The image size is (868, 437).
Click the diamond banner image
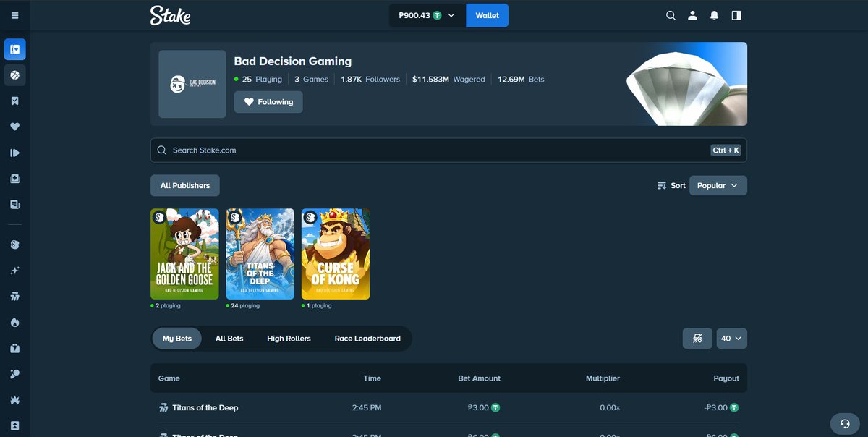pyautogui.click(x=686, y=84)
